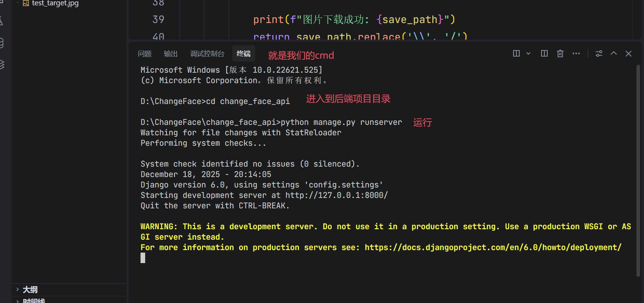Screen dimensions: 644x303
Task: Expand the 时间线 (Timeline) section
Action: coord(34,301)
